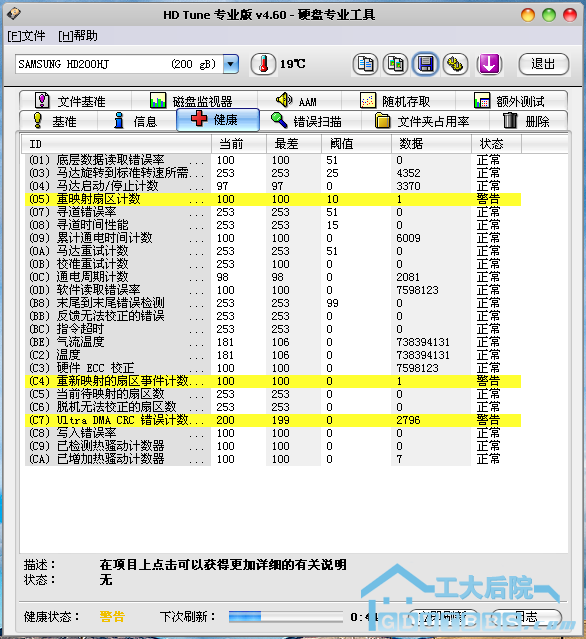Switch to the 错误扫描 tab
The image size is (586, 639).
click(311, 121)
